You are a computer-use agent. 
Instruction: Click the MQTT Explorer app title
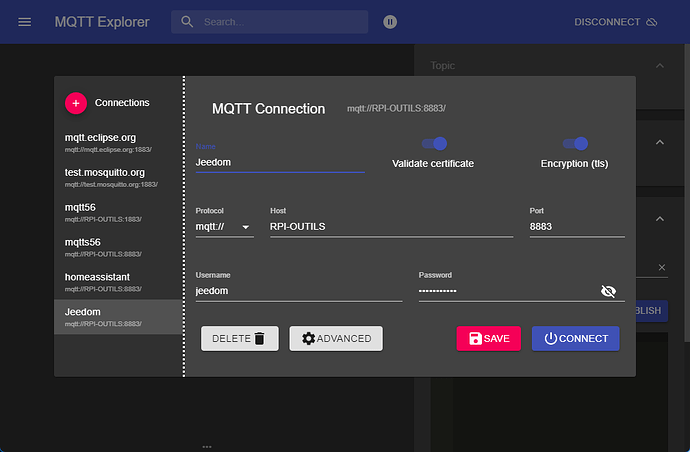[102, 22]
